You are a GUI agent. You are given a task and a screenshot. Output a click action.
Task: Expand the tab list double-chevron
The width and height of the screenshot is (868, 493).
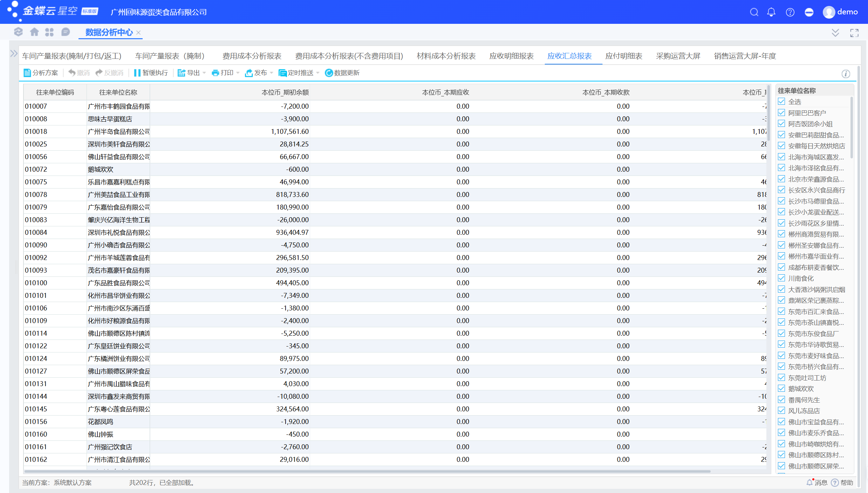pos(835,33)
